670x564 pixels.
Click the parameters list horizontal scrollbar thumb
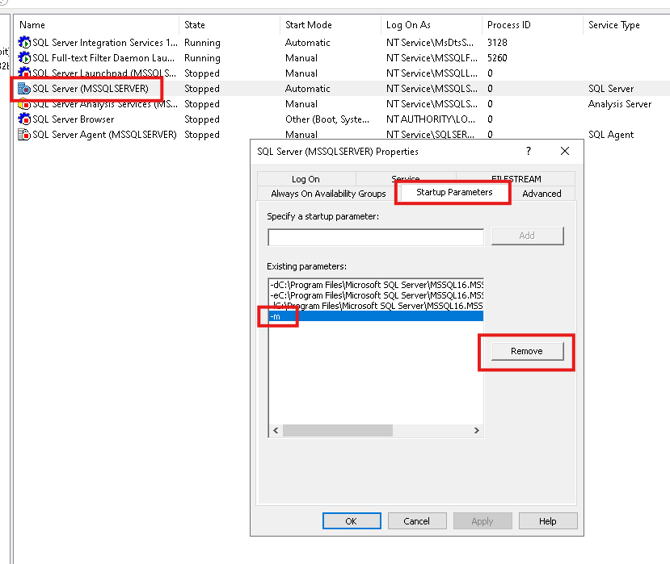[x=338, y=430]
